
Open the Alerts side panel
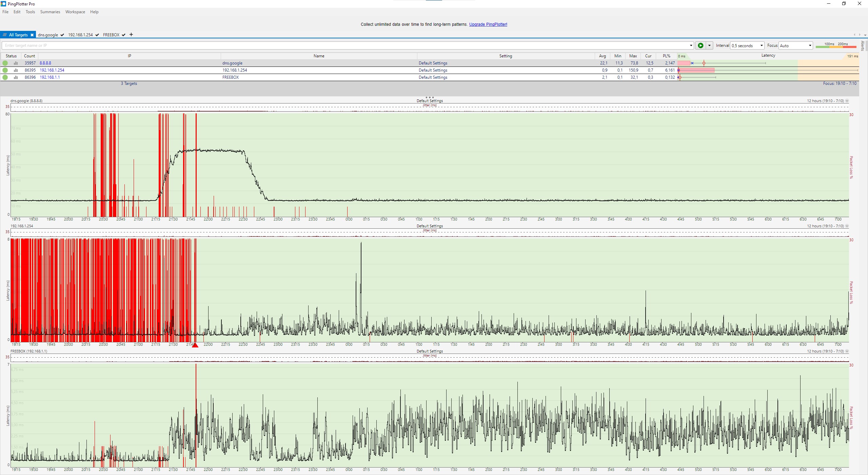(863, 45)
